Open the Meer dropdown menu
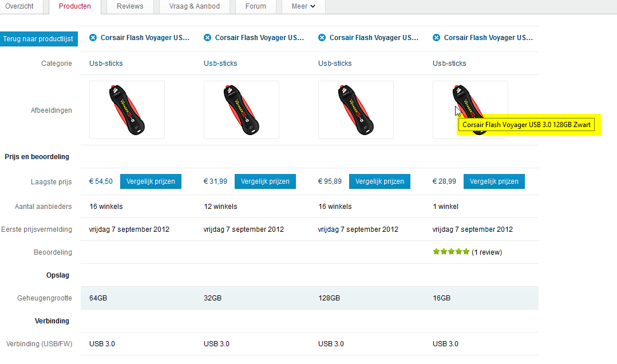Screen dimensions: 617x364 (x=303, y=6)
